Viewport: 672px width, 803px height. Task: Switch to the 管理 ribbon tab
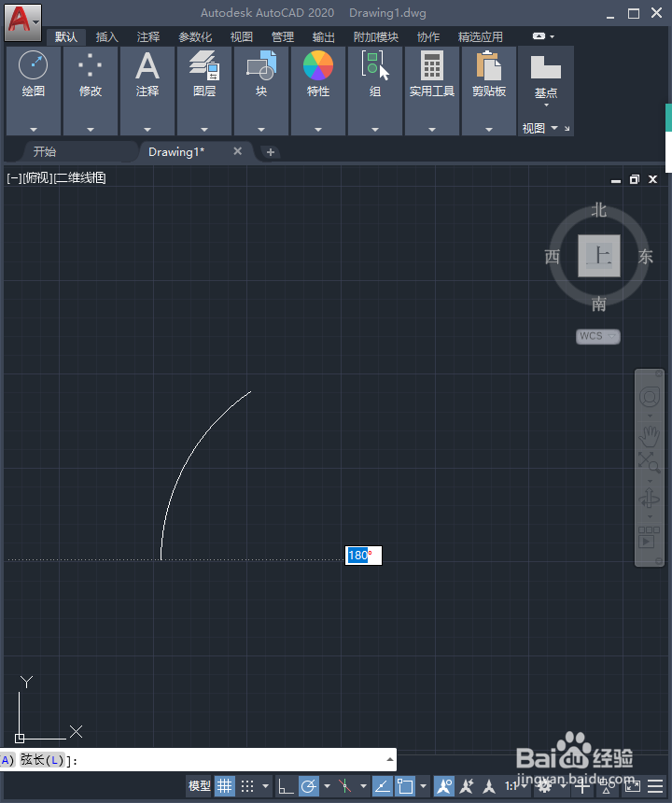283,36
